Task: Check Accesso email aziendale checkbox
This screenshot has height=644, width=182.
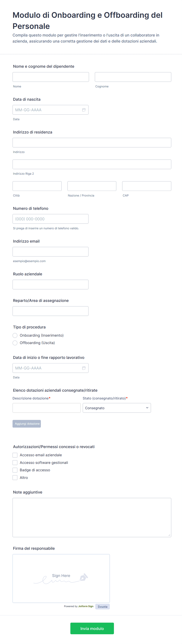Action: tap(15, 455)
